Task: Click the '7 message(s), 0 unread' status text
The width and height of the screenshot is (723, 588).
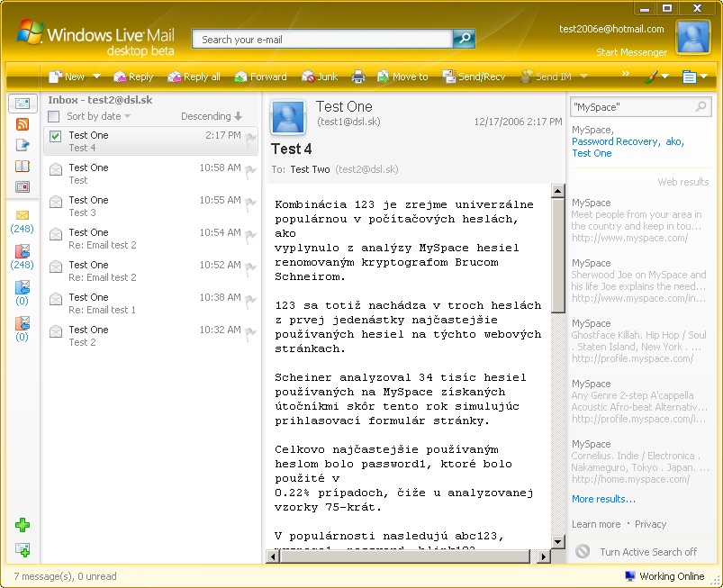Action: pyautogui.click(x=65, y=576)
